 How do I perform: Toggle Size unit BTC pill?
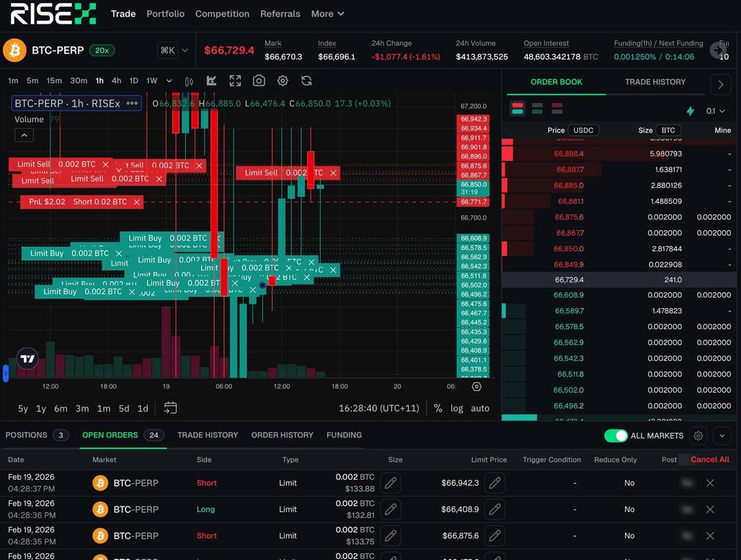[x=668, y=130]
